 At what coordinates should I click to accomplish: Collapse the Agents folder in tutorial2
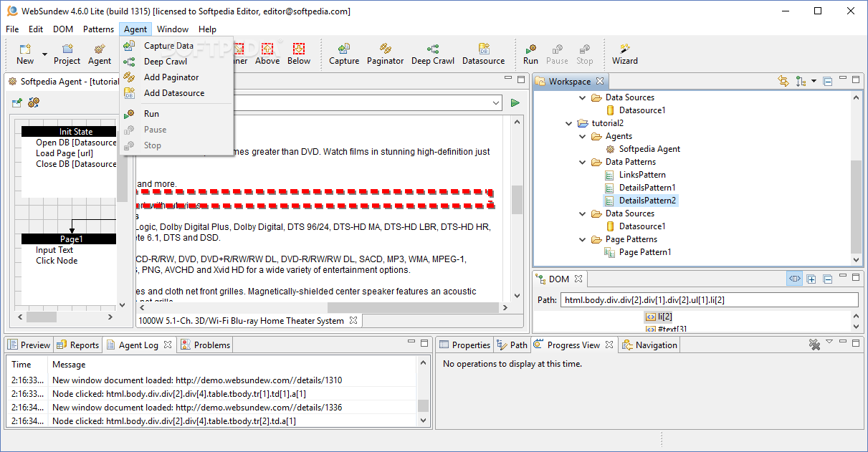click(583, 136)
